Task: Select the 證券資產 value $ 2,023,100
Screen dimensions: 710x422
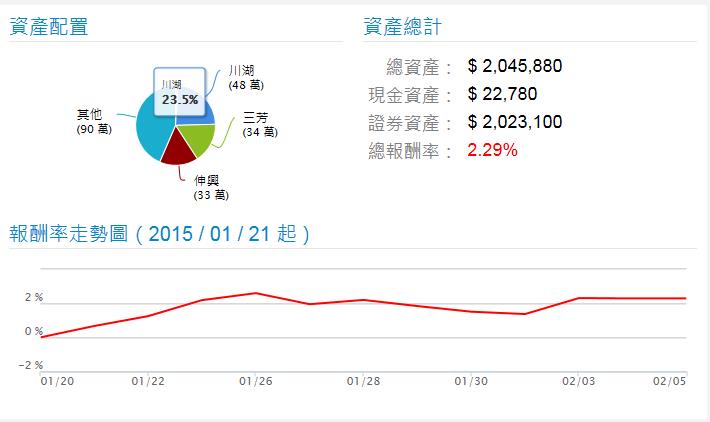Action: pyautogui.click(x=515, y=122)
